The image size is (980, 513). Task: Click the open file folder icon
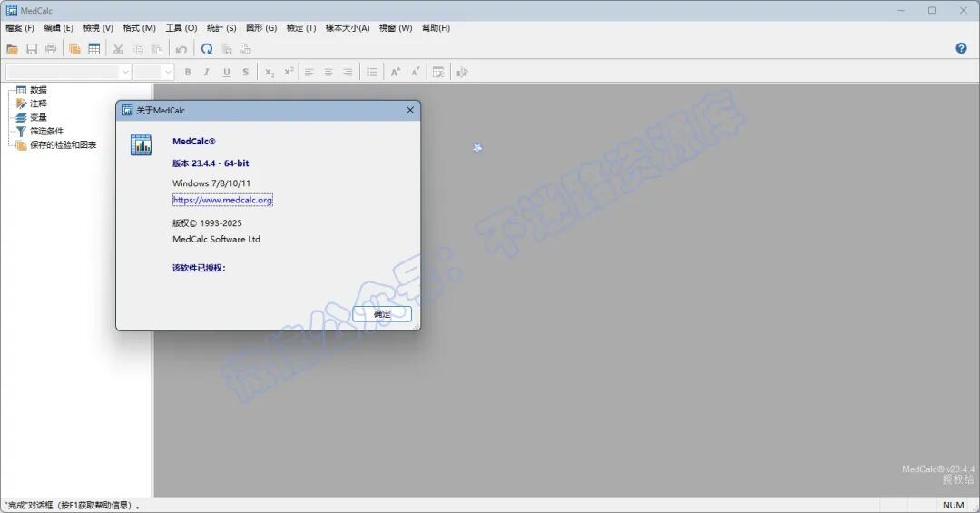pyautogui.click(x=12, y=49)
